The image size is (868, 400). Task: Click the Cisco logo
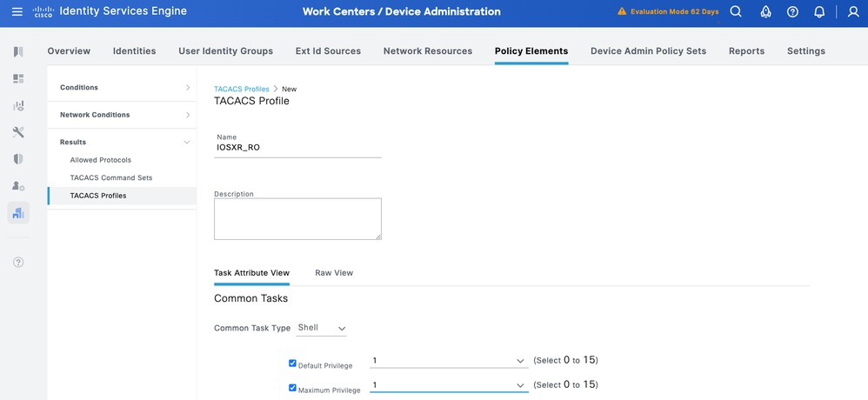click(x=43, y=11)
